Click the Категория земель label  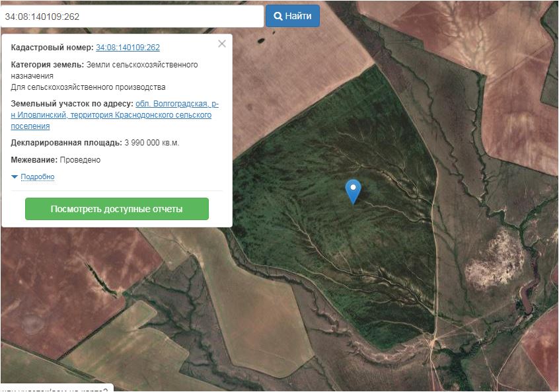pos(47,65)
